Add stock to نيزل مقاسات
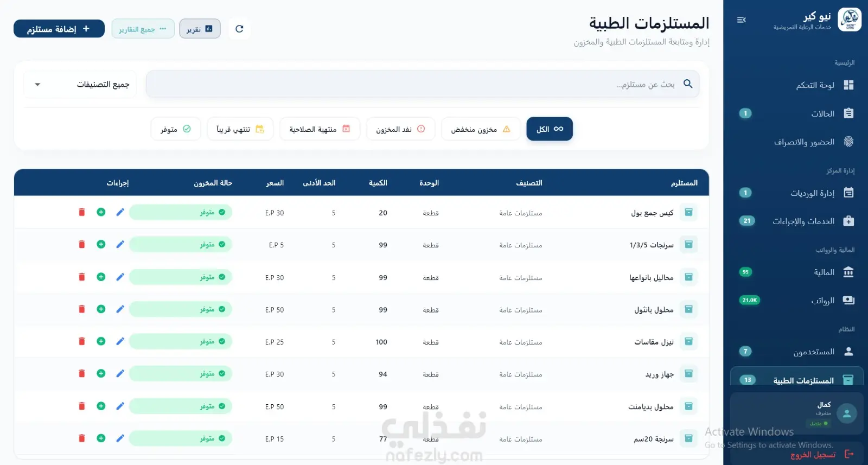Viewport: 868px width, 465px height. pos(101,341)
